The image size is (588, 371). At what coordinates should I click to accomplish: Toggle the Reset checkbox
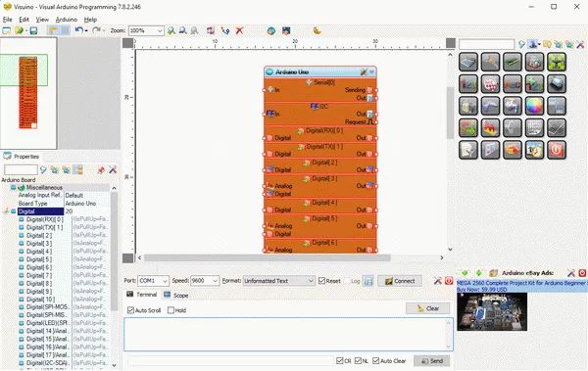click(321, 281)
